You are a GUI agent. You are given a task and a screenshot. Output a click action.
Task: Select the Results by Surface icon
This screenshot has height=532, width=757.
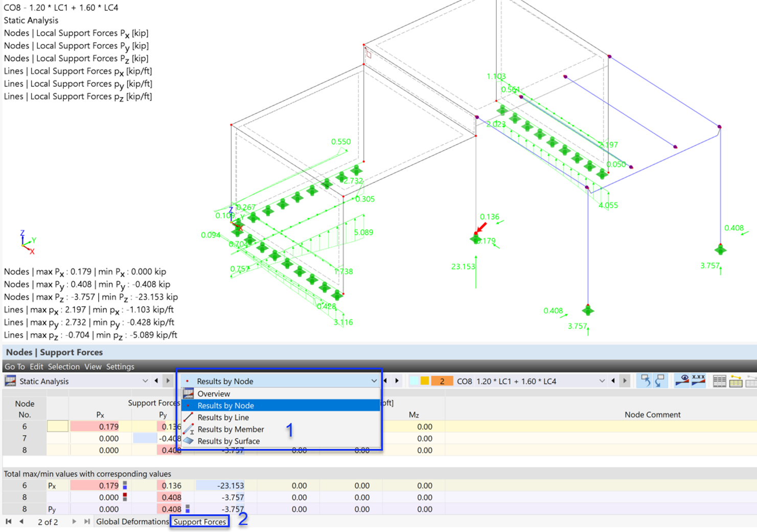tap(190, 441)
